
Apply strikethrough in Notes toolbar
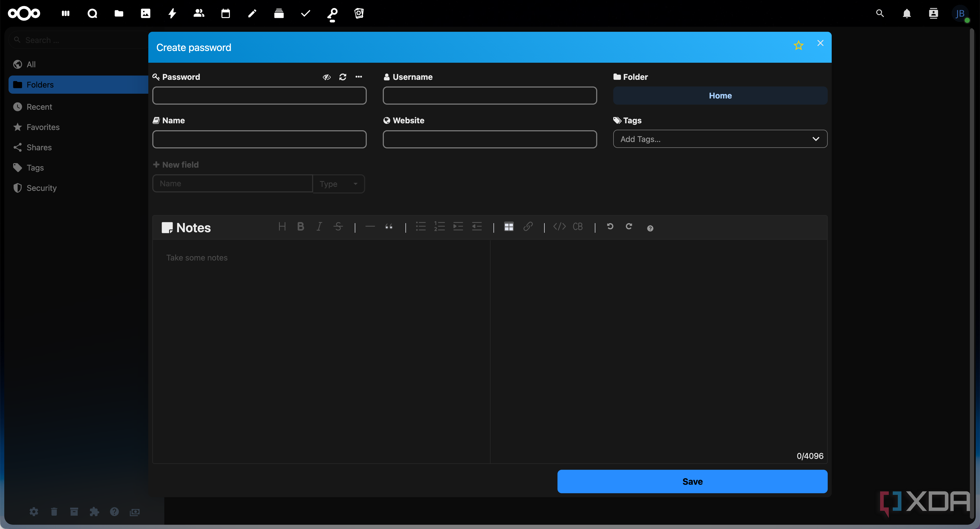(338, 227)
